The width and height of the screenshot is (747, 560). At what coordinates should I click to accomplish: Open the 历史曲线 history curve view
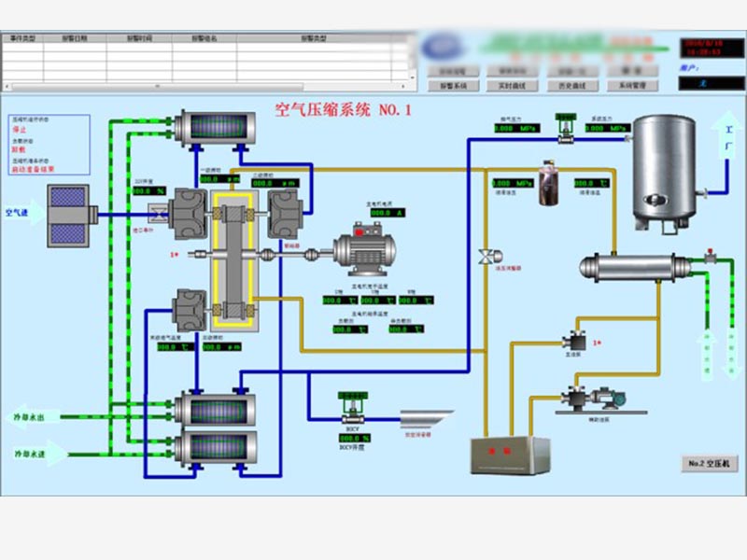pos(572,86)
